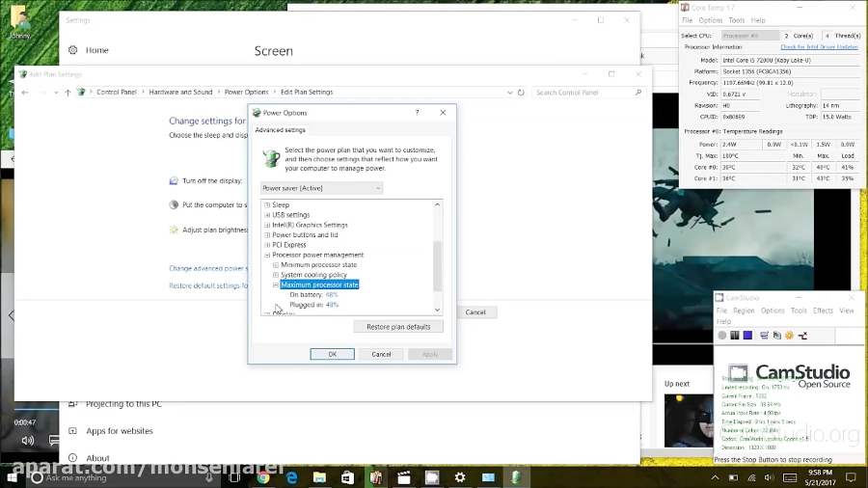This screenshot has height=488, width=868.
Task: Expand USB settings node
Action: coord(267,215)
